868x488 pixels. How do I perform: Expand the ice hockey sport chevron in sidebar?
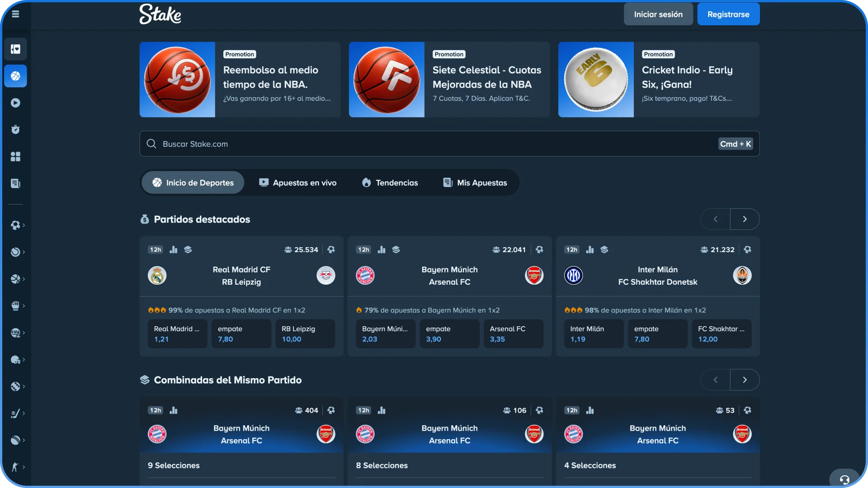tap(24, 413)
